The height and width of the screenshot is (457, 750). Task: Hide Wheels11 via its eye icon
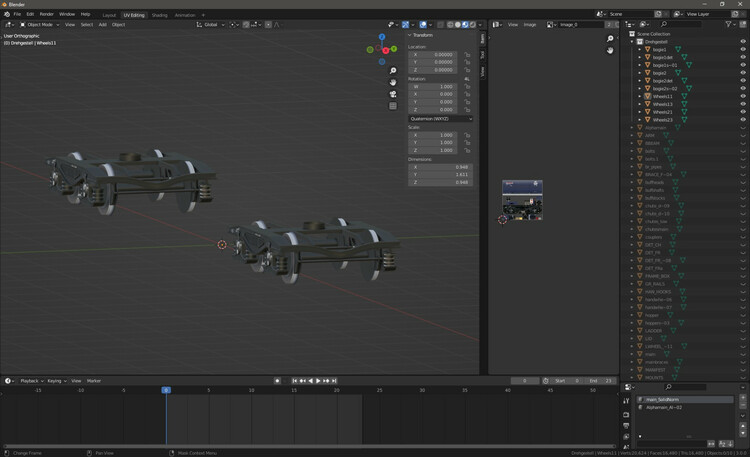point(743,96)
